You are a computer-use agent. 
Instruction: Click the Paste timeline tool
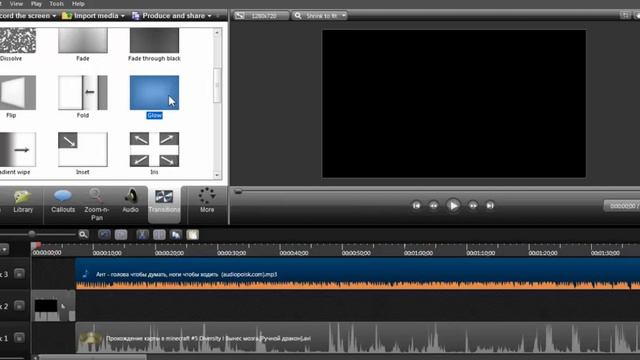tap(193, 234)
